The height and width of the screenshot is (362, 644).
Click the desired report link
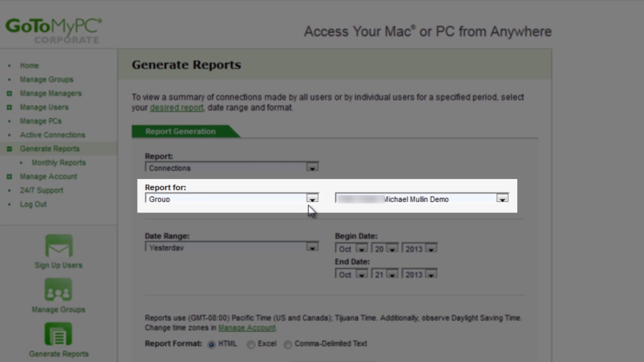pos(177,108)
